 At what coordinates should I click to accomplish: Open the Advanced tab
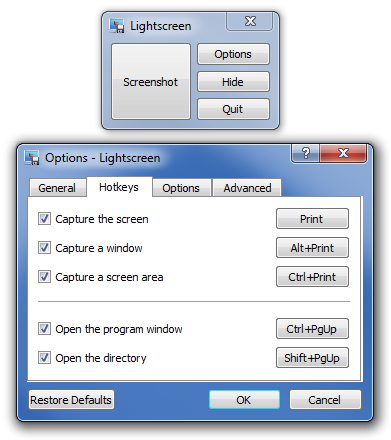(x=247, y=188)
